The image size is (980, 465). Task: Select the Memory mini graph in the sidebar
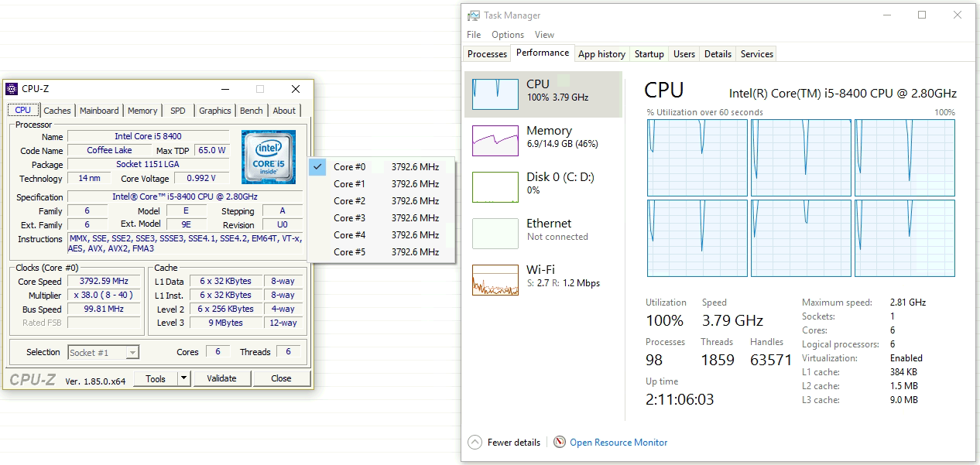coord(495,141)
